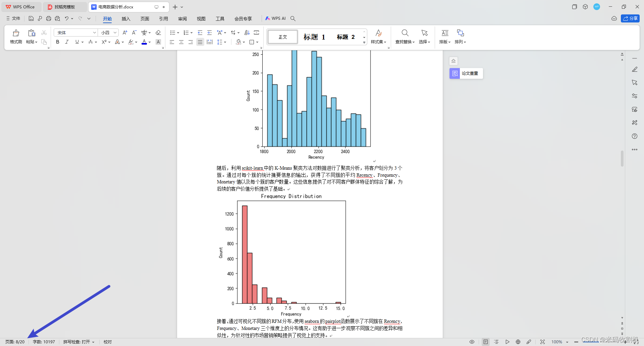Click the Paste clipboard icon
644x346 pixels.
tap(32, 33)
